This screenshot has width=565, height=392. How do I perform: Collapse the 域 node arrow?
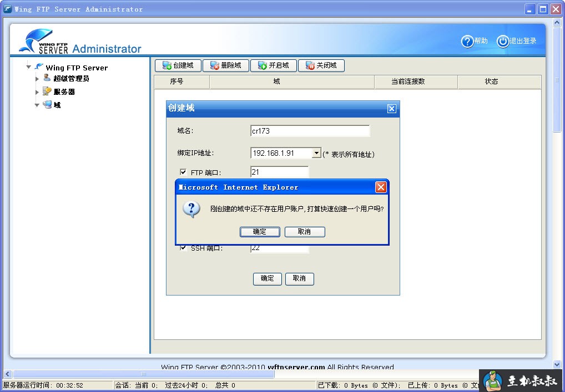coord(37,105)
